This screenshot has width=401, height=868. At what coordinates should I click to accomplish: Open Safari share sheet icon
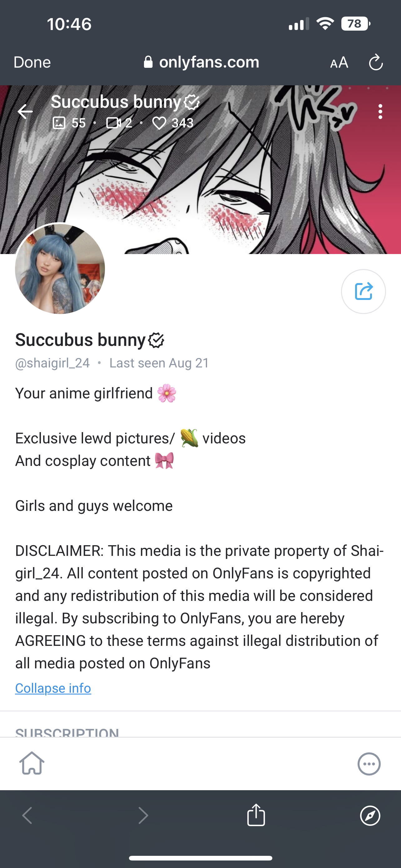click(x=256, y=815)
